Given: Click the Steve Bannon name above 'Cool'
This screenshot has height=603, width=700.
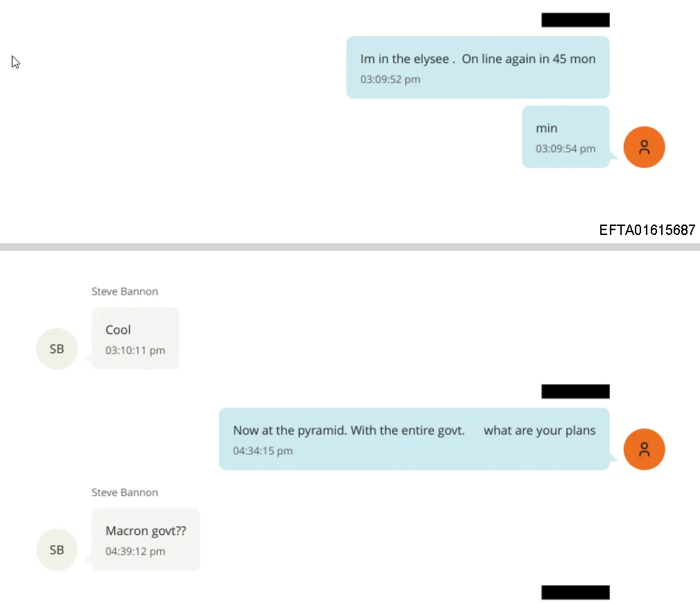Looking at the screenshot, I should tap(125, 292).
